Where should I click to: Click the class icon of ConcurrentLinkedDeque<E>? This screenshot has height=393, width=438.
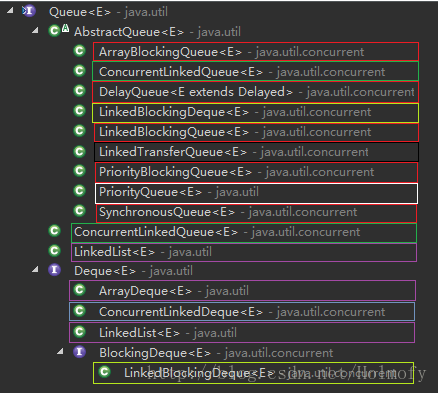[x=79, y=311]
